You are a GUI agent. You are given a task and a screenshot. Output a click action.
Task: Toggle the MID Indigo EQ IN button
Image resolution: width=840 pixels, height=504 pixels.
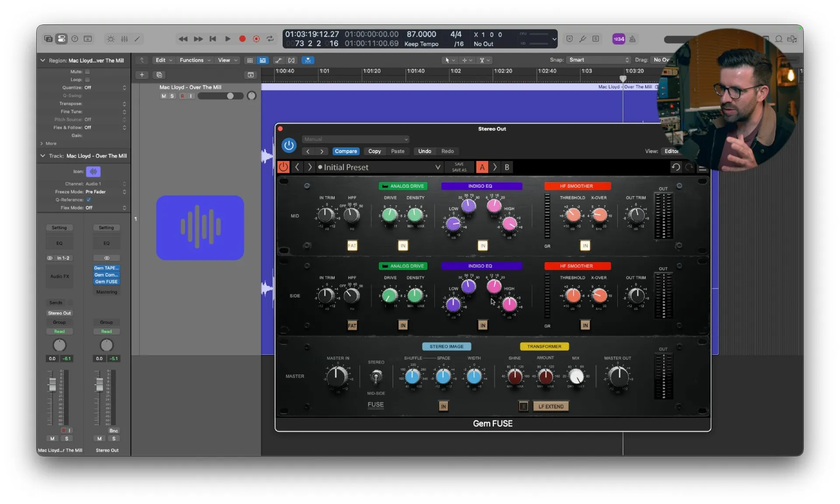483,246
